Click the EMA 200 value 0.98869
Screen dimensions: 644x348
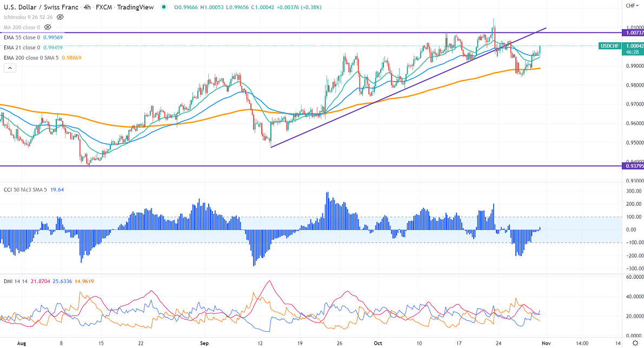pyautogui.click(x=71, y=58)
